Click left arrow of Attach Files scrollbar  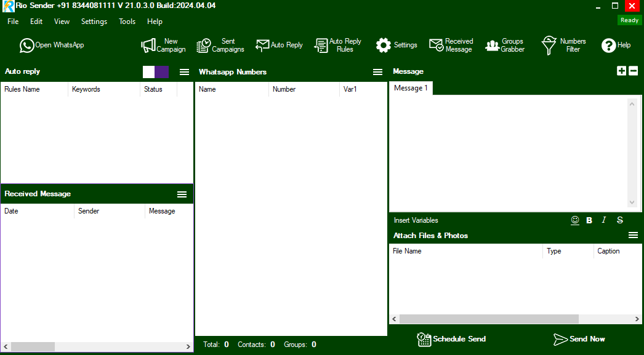click(x=395, y=319)
